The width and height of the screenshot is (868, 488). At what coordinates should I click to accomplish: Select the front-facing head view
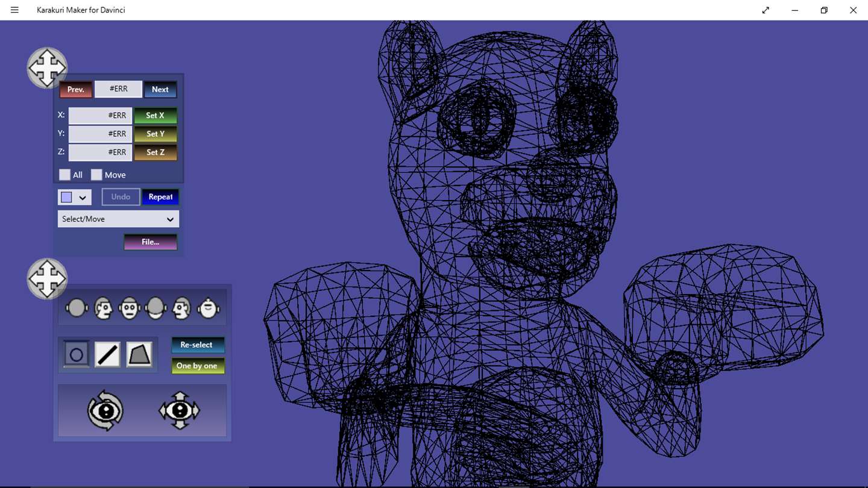[x=130, y=308]
